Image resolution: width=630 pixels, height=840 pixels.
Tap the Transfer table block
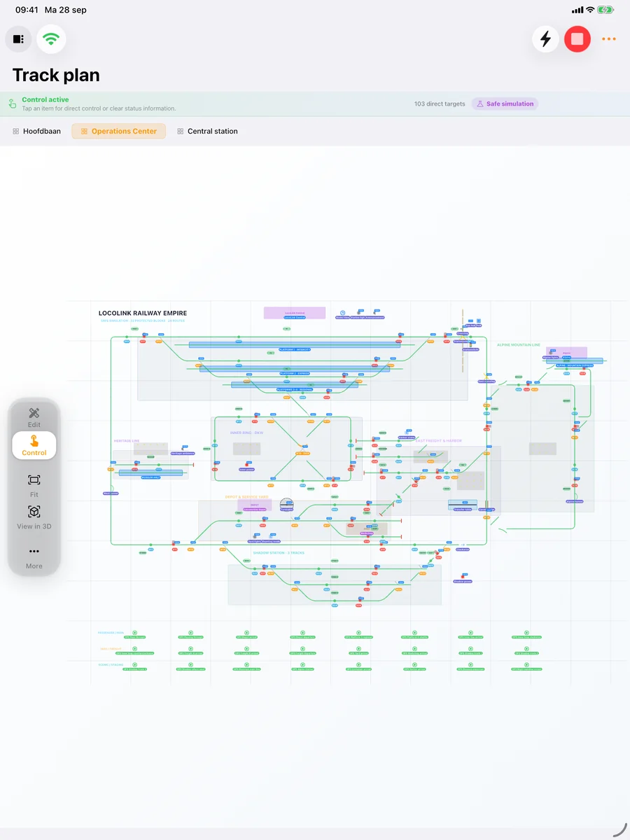pyautogui.click(x=463, y=505)
